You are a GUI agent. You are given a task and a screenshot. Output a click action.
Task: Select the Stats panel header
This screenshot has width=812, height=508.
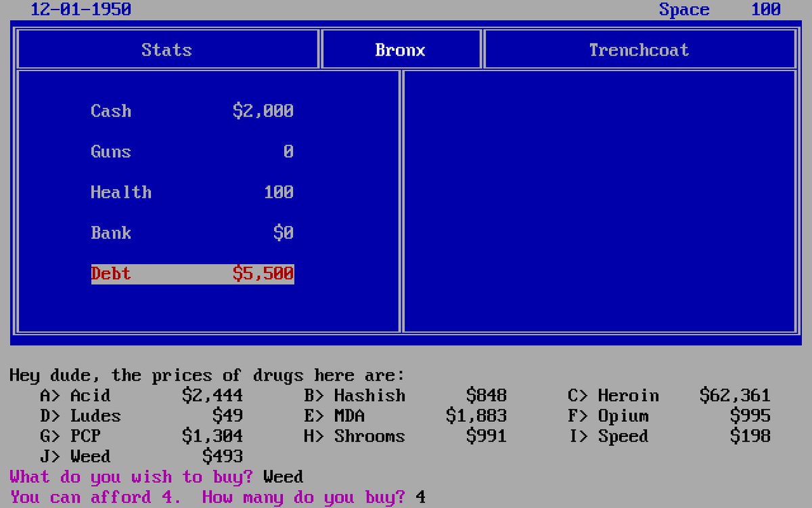pos(167,49)
